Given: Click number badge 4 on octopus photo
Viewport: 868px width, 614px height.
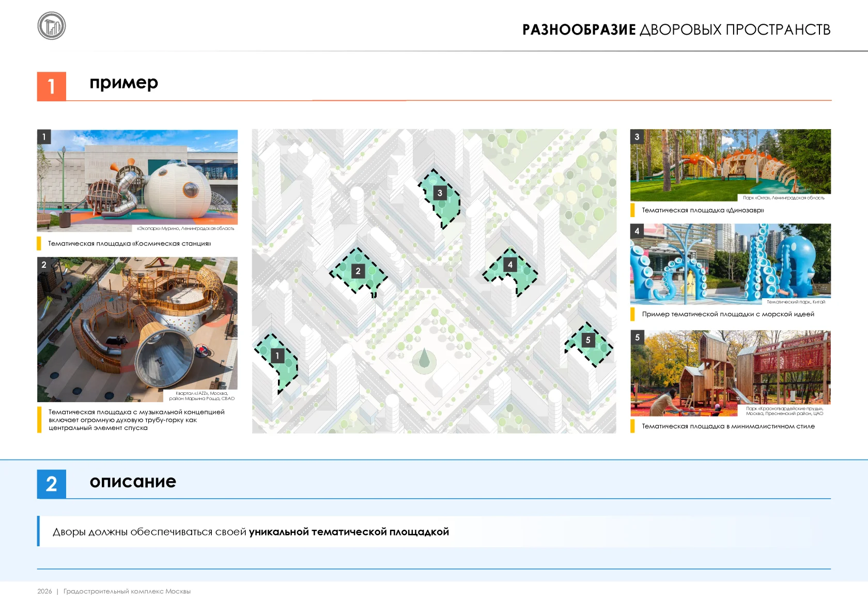Looking at the screenshot, I should (637, 231).
